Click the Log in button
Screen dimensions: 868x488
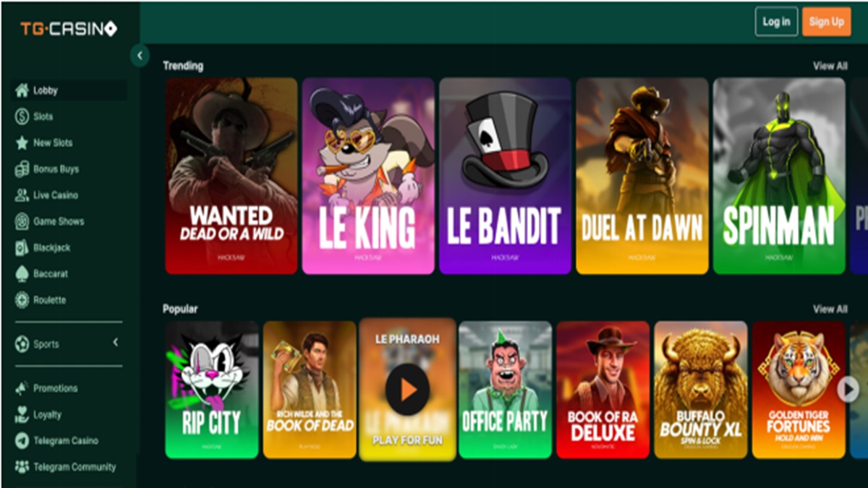(776, 22)
